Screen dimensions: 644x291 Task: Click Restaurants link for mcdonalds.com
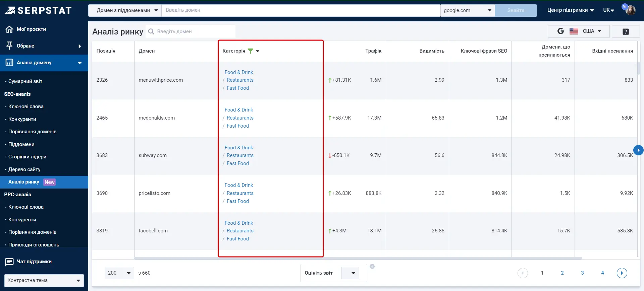pos(240,118)
